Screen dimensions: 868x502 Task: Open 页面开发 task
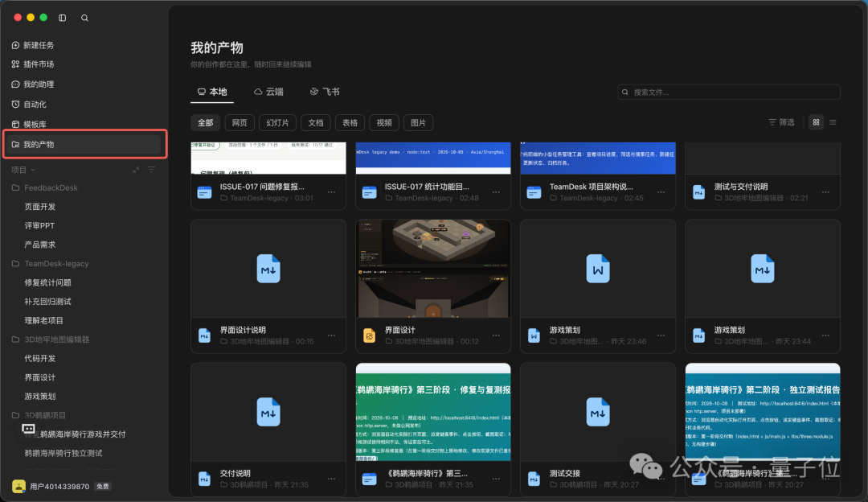point(40,207)
